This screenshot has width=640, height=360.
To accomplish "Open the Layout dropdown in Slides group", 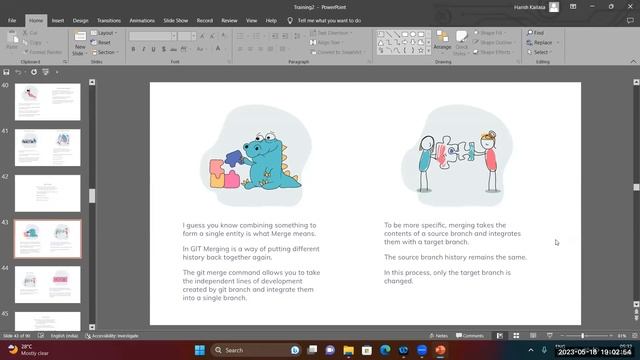I will 104,33.
